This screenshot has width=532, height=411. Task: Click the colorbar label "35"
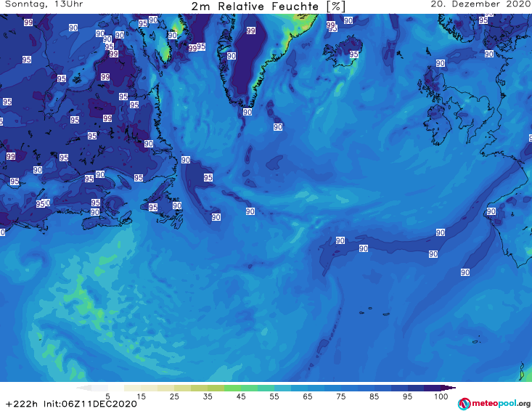[208, 396]
